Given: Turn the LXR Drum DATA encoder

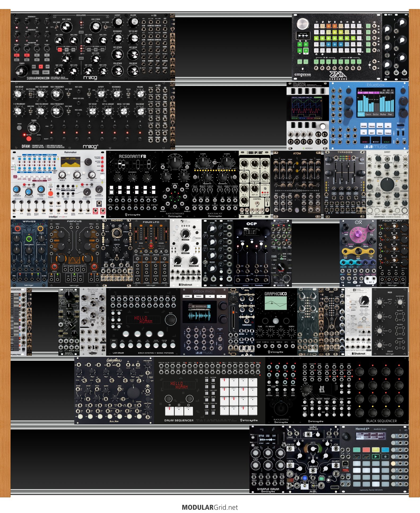Looking at the screenshot, I should tap(170, 320).
